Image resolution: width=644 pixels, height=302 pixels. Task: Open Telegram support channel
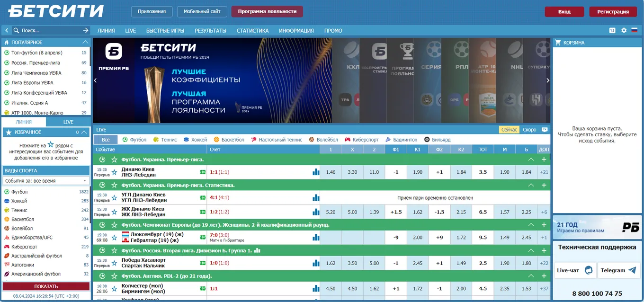click(619, 270)
